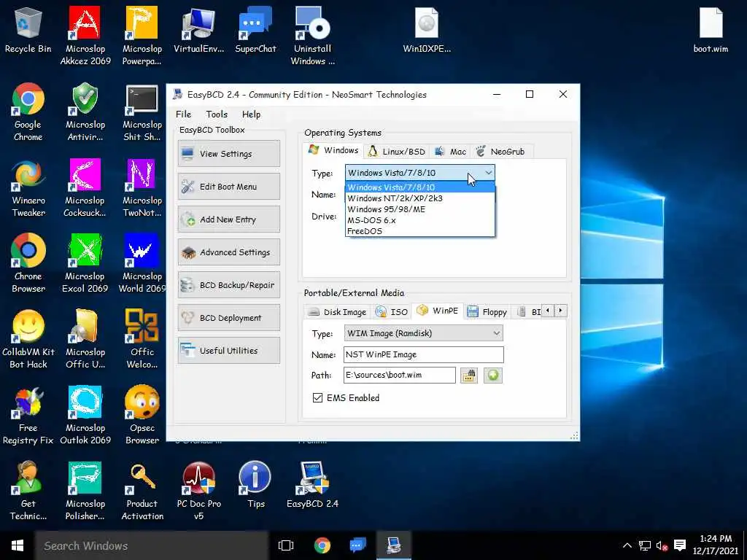
Task: Select Microslop World 2069 desktop icon
Action: [142, 262]
